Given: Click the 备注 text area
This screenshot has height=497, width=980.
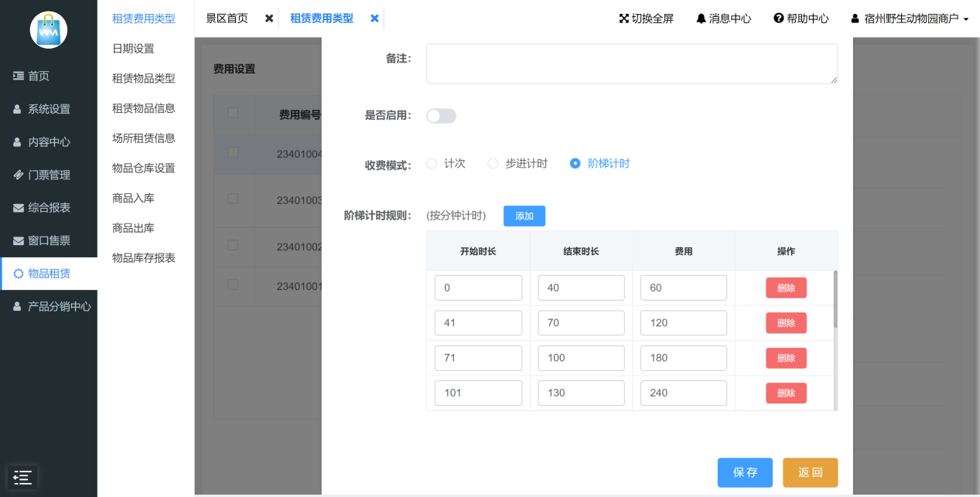Looking at the screenshot, I should [632, 63].
